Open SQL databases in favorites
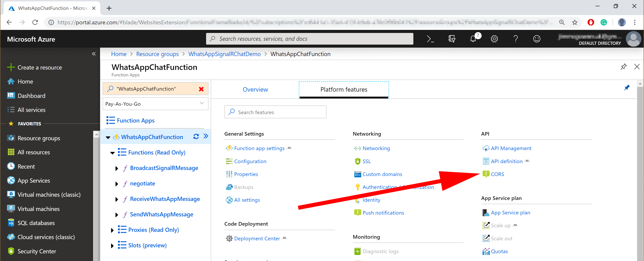Image resolution: width=644 pixels, height=261 pixels. click(x=31, y=223)
